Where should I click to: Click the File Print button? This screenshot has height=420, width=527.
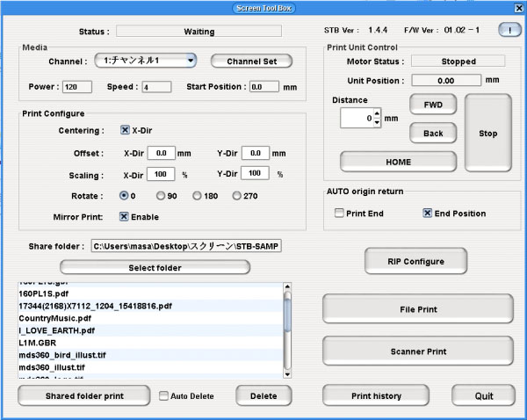tap(418, 309)
